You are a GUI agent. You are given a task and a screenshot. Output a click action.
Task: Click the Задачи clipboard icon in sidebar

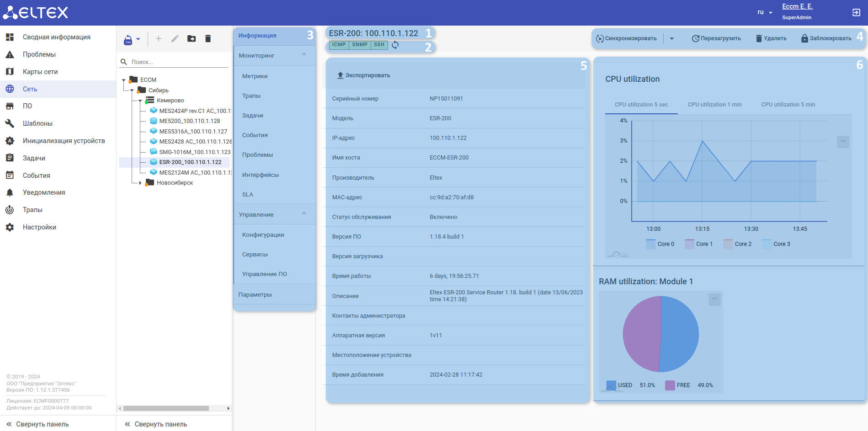pyautogui.click(x=10, y=158)
